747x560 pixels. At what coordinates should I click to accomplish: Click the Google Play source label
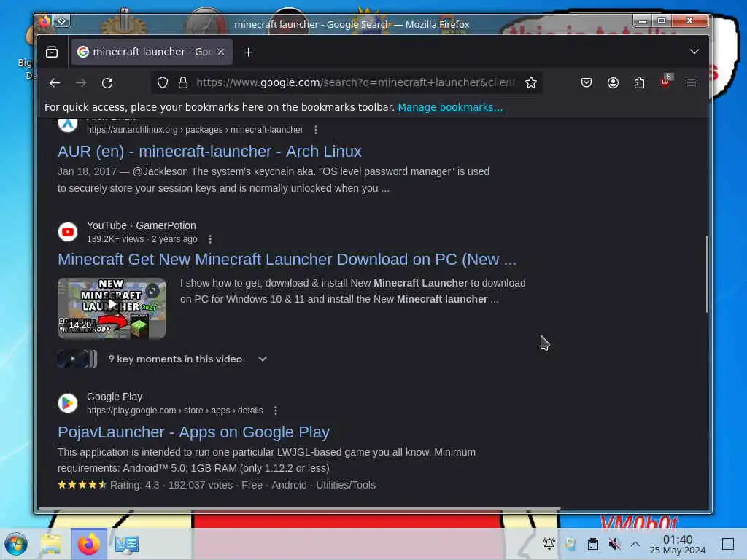pos(115,397)
